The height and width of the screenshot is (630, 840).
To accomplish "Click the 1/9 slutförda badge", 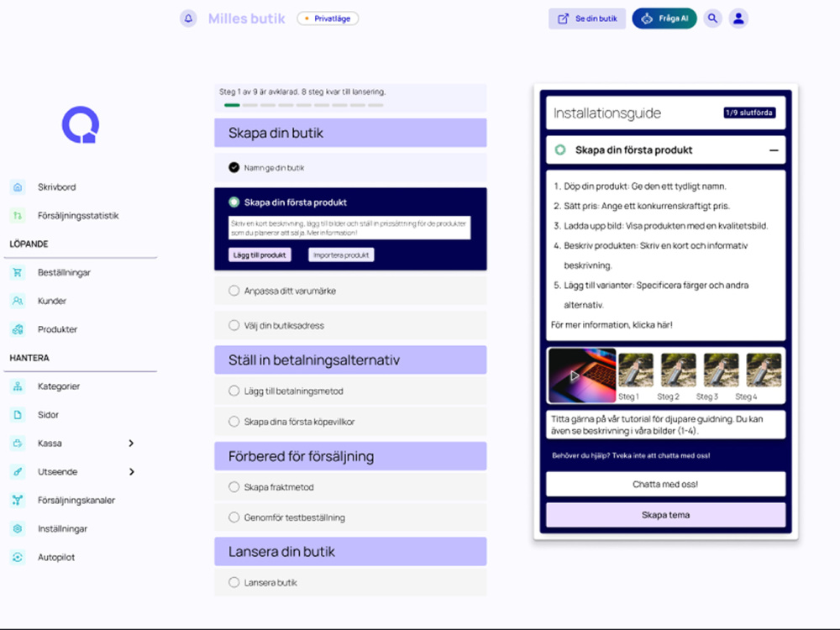I will coord(749,113).
